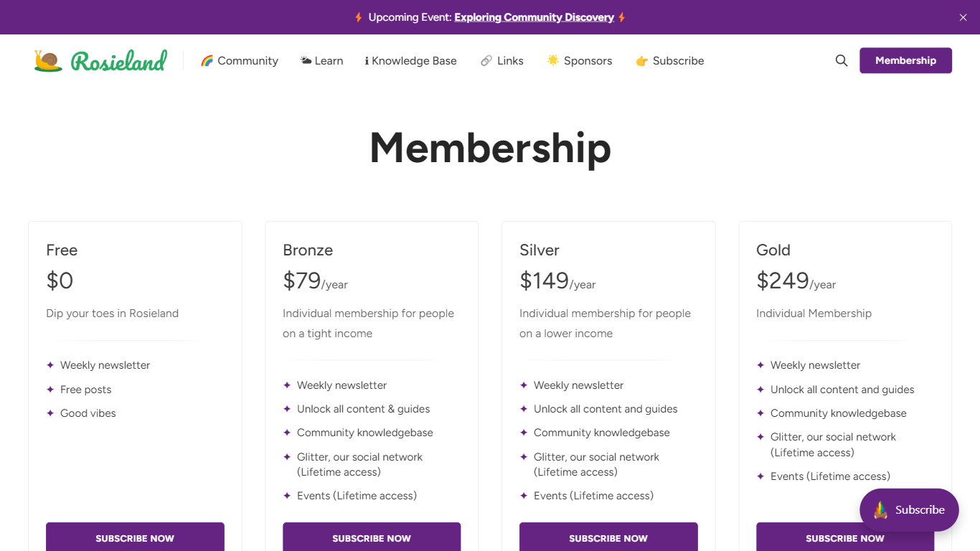
Task: Click the campfire icon in floating Subscribe
Action: click(x=880, y=510)
